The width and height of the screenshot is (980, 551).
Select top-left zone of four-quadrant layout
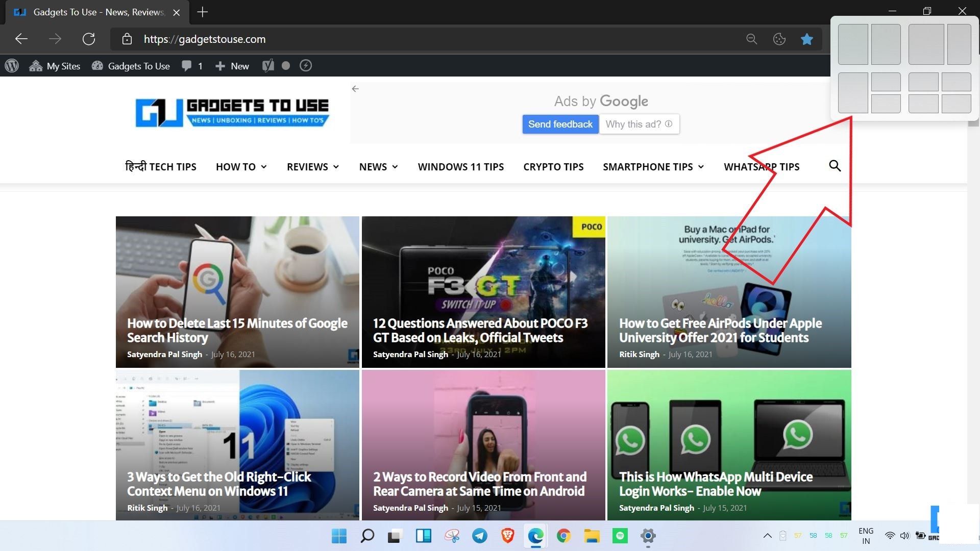923,82
